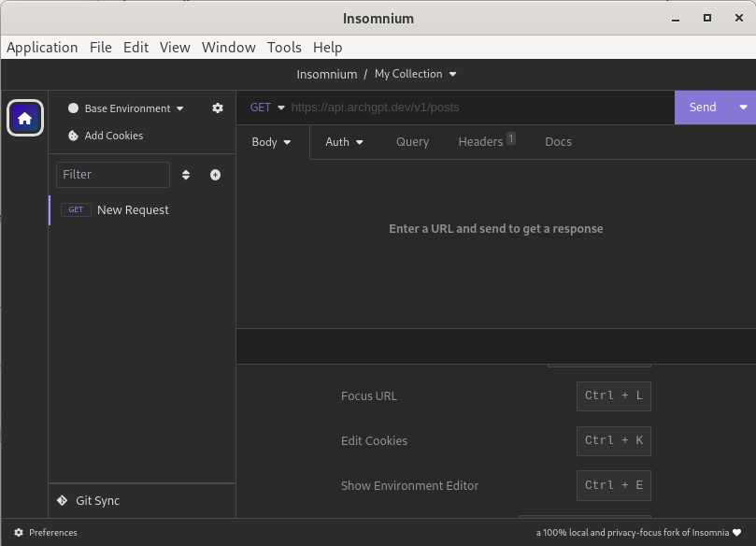Click the GET badge on New Request
The image size is (756, 546).
point(76,209)
